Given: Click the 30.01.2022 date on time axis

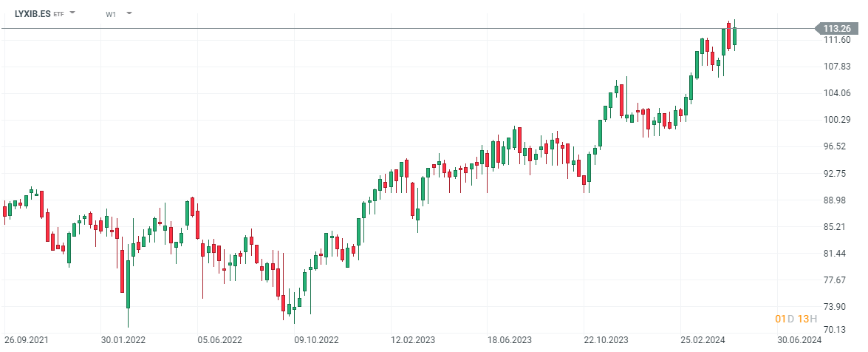Looking at the screenshot, I should (x=123, y=340).
